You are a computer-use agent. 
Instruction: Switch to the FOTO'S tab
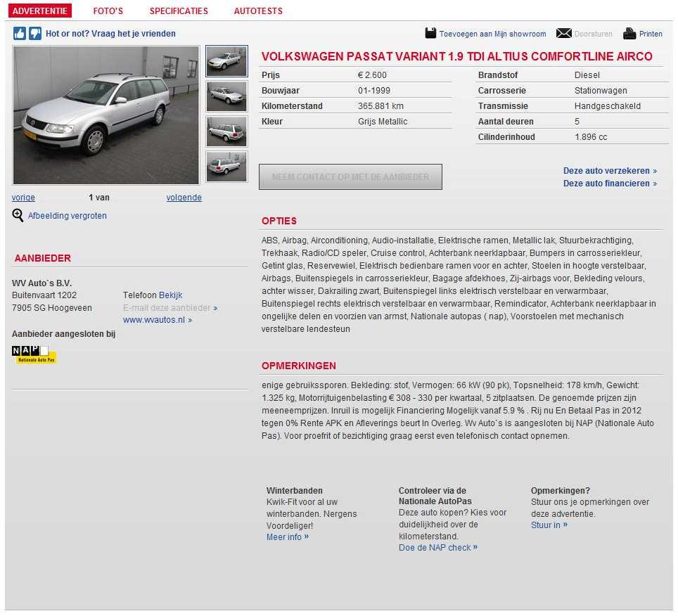[108, 11]
